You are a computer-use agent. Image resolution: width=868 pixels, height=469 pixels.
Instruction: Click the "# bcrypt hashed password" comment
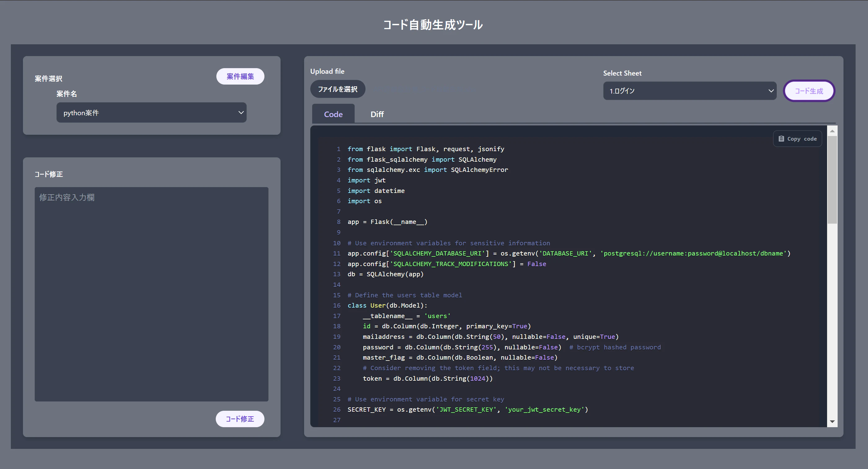(x=615, y=347)
